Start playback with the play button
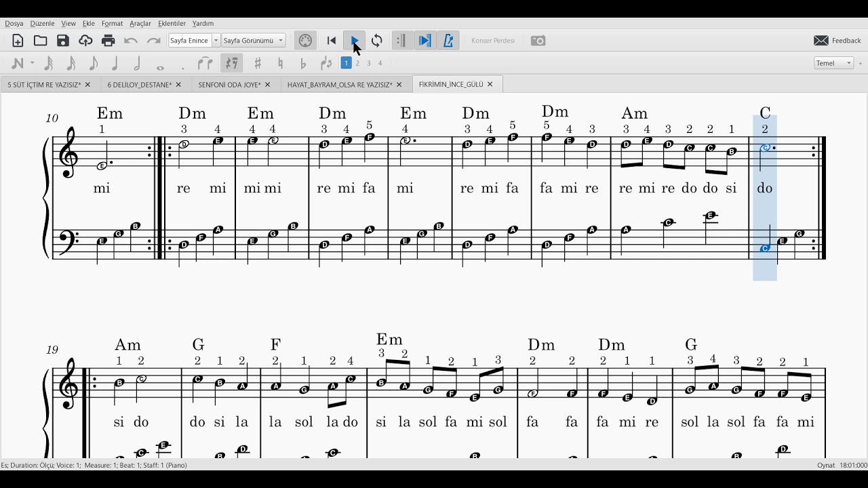The height and width of the screenshot is (488, 868). (354, 41)
